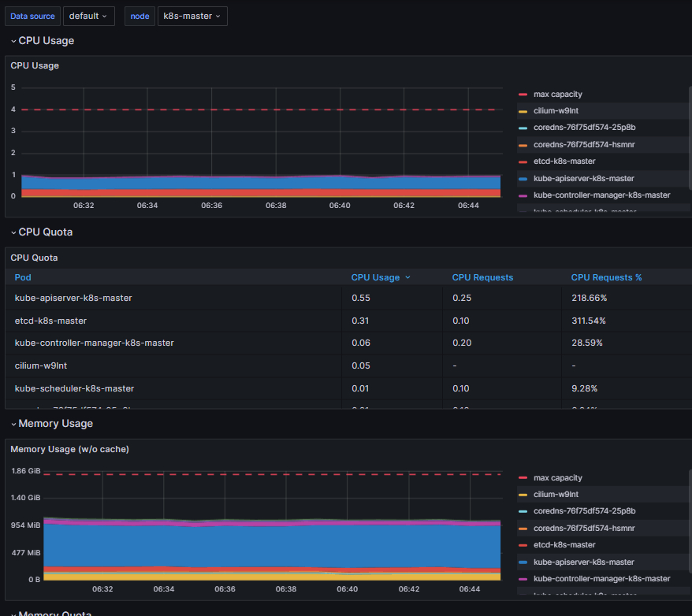Click the CPU Usage column sort header
The image size is (692, 616).
click(377, 277)
